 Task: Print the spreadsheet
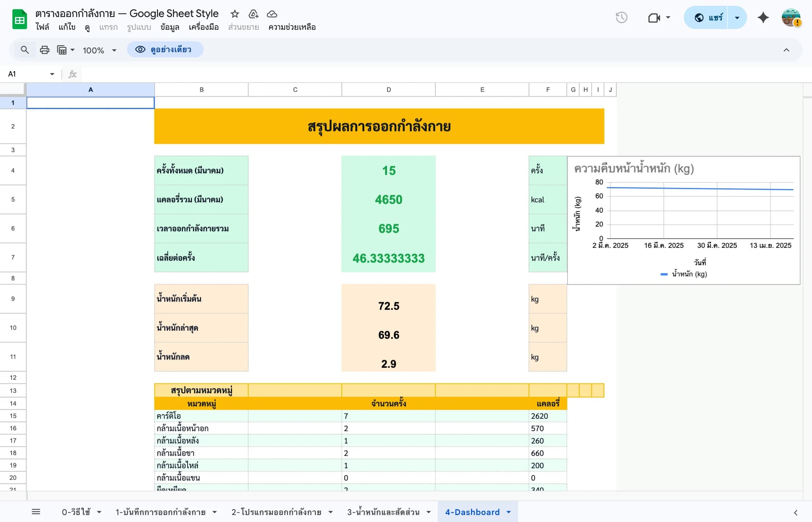[x=44, y=50]
